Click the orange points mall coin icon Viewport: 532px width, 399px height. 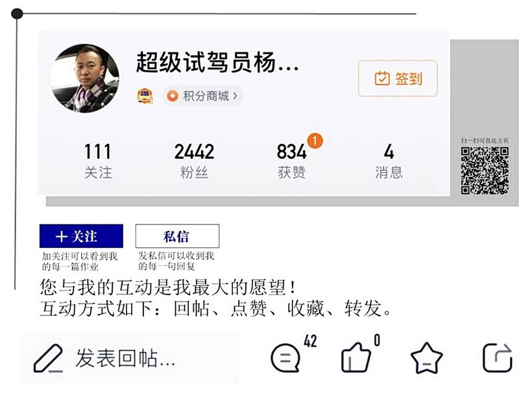pyautogui.click(x=173, y=96)
